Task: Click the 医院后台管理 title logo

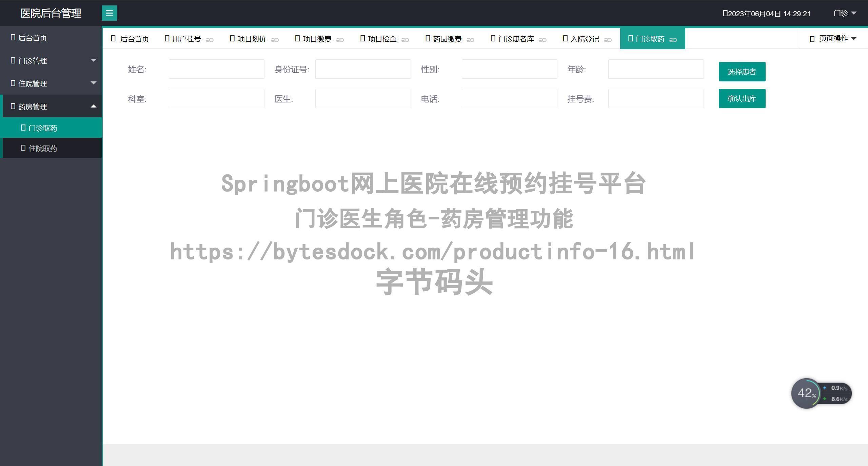Action: click(51, 13)
